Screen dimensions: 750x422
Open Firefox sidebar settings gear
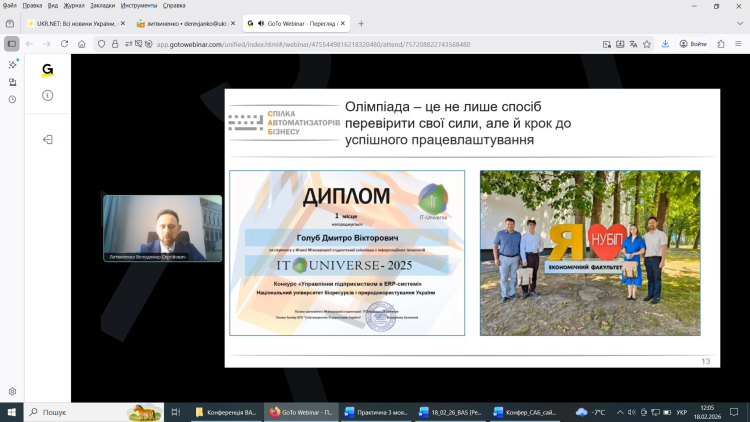coord(12,391)
